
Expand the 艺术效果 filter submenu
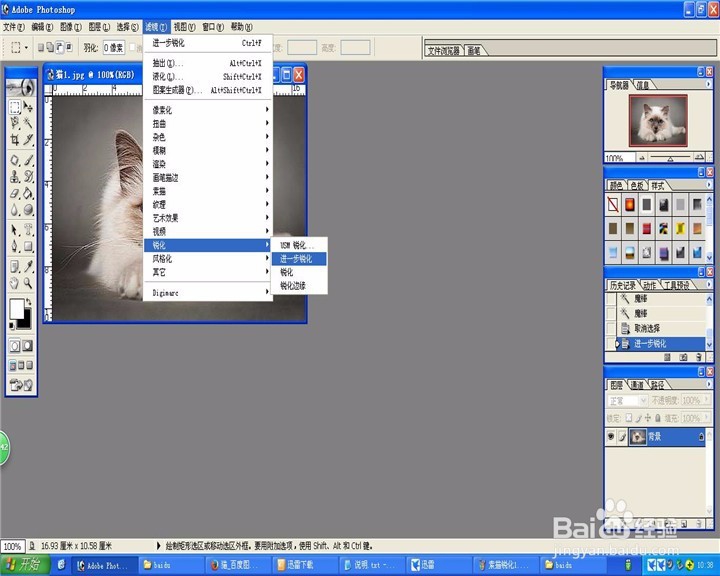[x=208, y=218]
